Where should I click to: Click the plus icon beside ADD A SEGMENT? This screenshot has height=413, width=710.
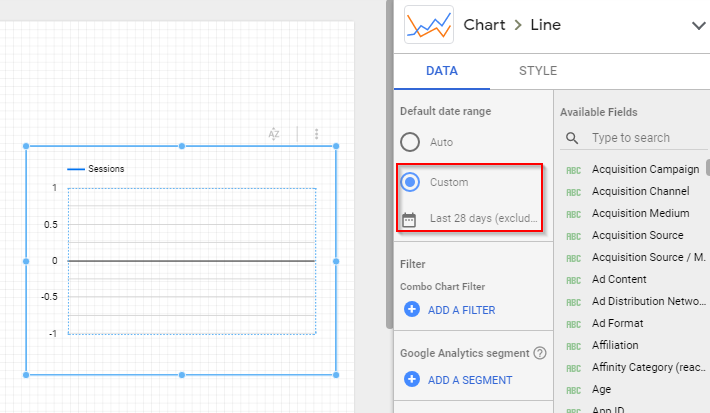412,379
